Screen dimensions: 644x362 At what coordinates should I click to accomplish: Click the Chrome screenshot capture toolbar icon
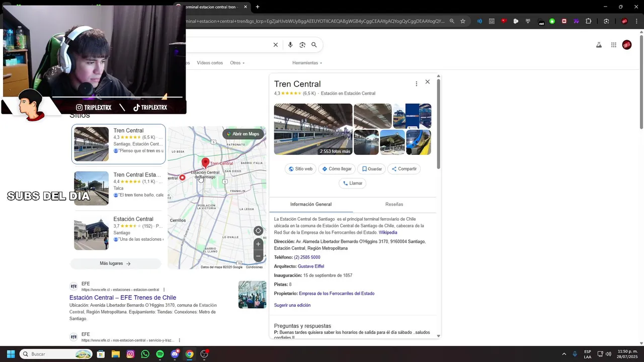(606, 21)
